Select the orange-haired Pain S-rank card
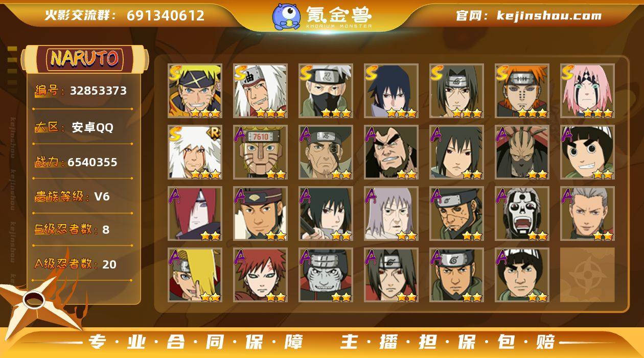 522,91
